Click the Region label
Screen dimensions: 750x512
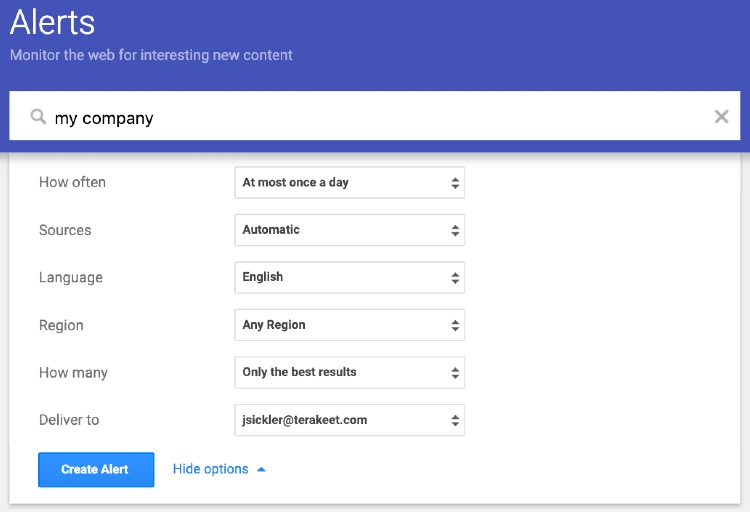pyautogui.click(x=61, y=325)
